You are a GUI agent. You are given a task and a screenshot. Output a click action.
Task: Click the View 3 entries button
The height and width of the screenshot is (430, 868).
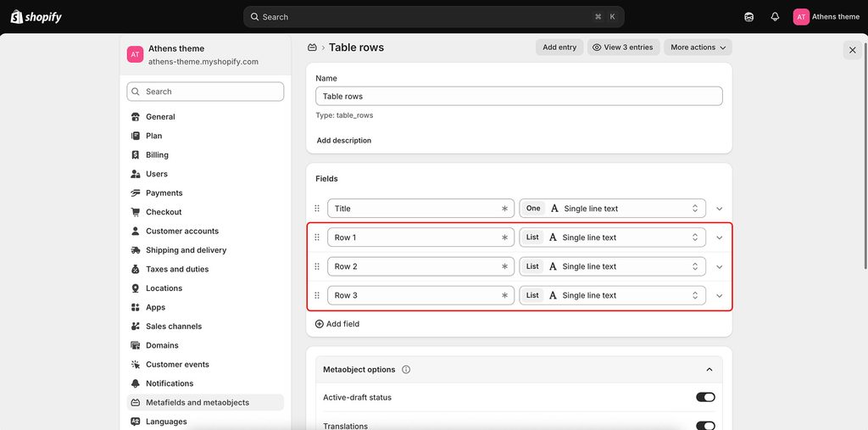click(x=623, y=47)
